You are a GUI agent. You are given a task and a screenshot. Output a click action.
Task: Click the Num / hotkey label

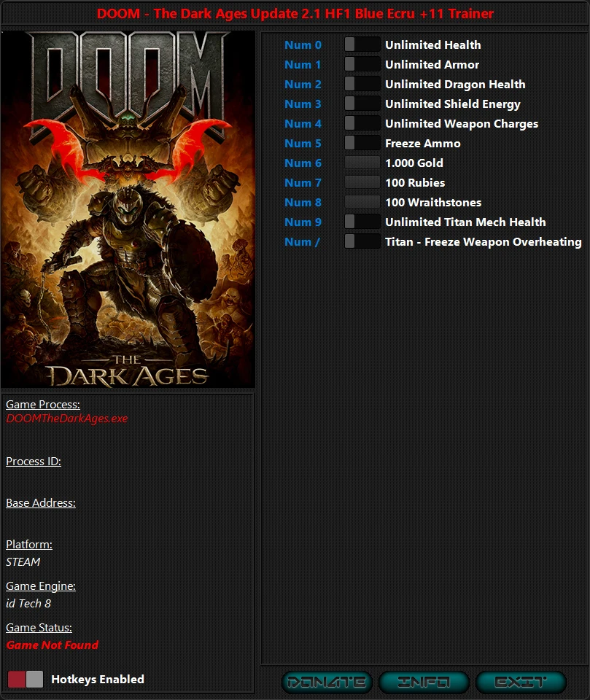pos(302,241)
